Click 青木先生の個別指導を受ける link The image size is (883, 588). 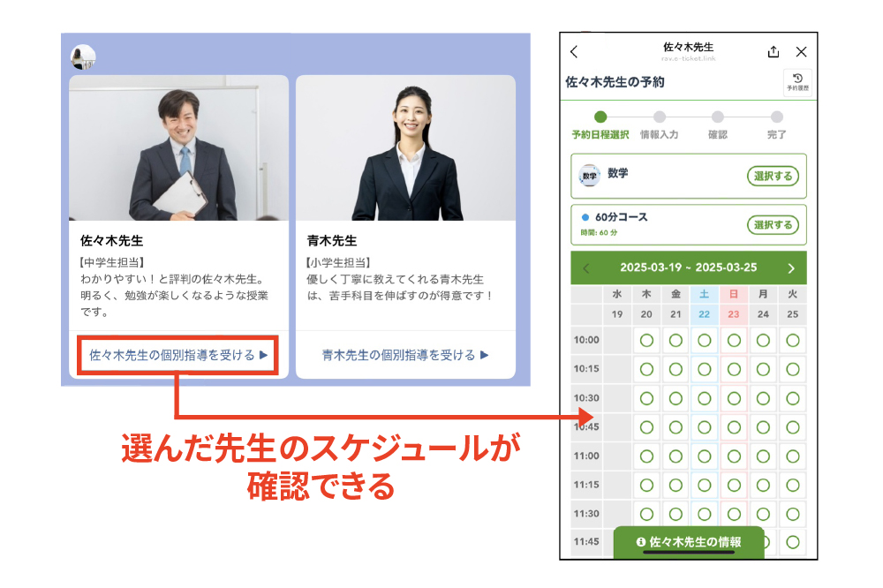tap(405, 355)
